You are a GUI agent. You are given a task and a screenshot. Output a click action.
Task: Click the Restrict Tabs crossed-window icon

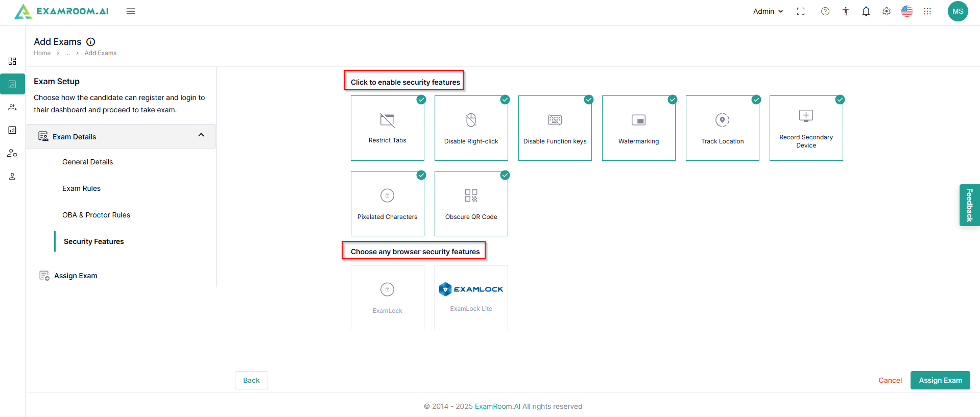pos(388,120)
